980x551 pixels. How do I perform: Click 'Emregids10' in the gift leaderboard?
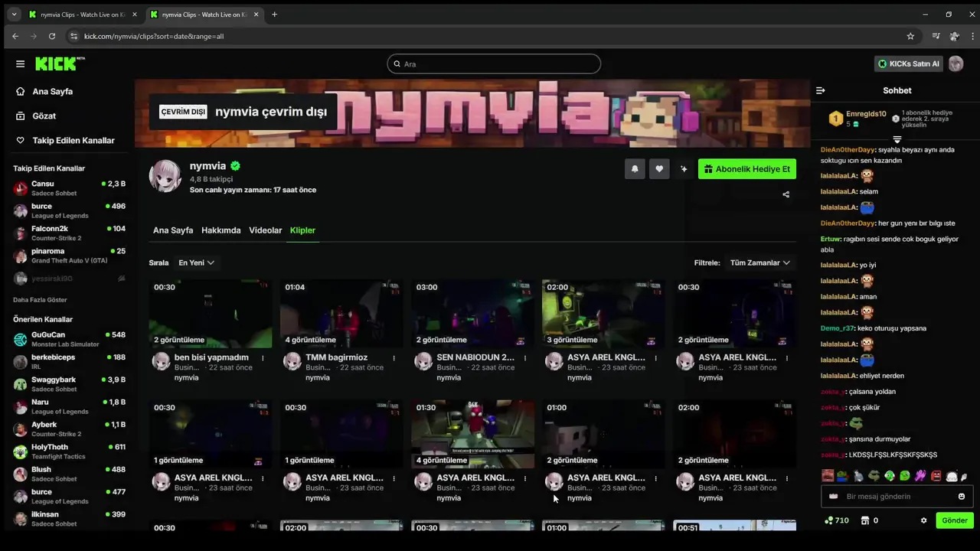coord(866,114)
